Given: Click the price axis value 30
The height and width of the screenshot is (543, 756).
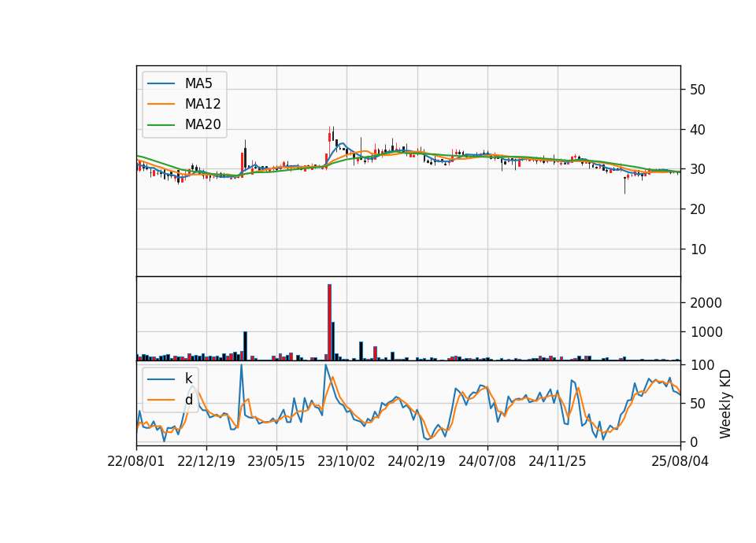Looking at the screenshot, I should pos(698,170).
